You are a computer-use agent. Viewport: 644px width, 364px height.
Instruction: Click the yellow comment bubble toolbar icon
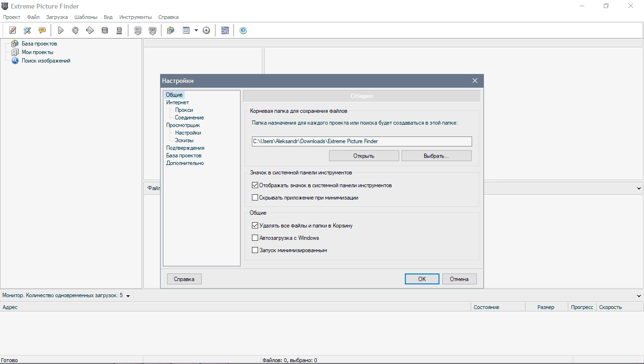pyautogui.click(x=42, y=30)
